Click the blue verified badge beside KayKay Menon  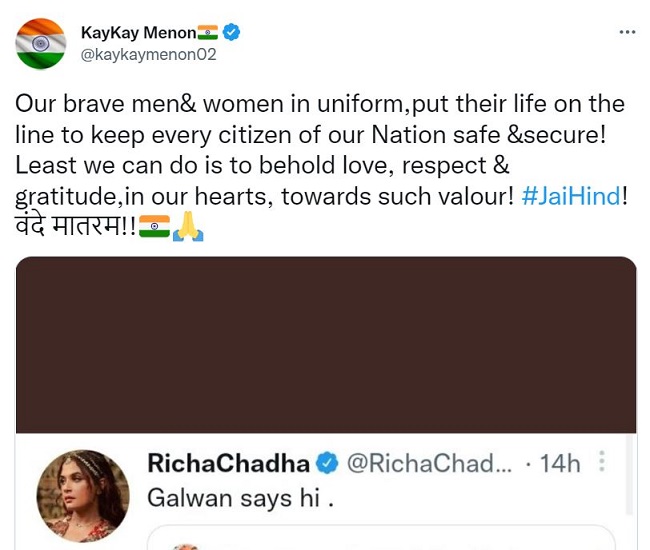pyautogui.click(x=232, y=33)
